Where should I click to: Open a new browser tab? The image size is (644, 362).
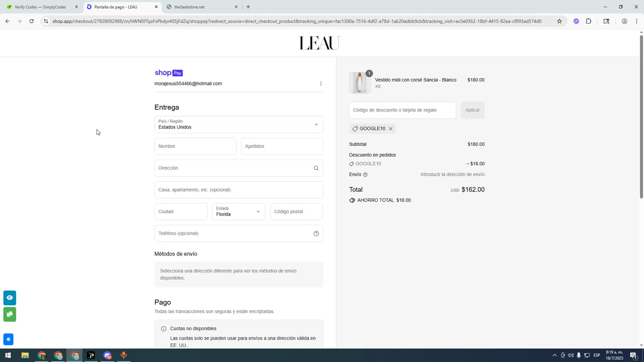point(248,7)
